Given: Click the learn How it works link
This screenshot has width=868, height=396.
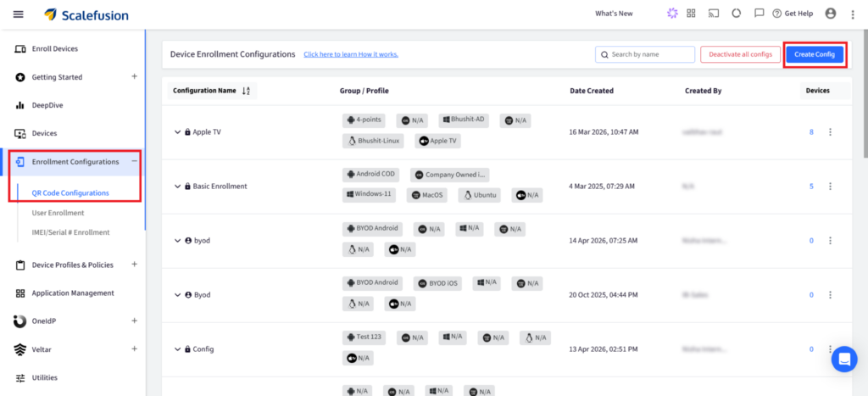Looking at the screenshot, I should pyautogui.click(x=351, y=54).
